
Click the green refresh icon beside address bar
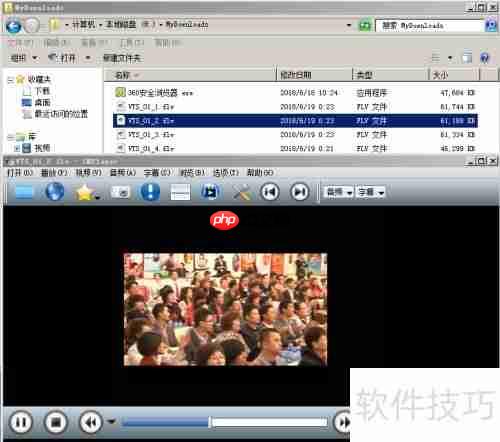[365, 25]
